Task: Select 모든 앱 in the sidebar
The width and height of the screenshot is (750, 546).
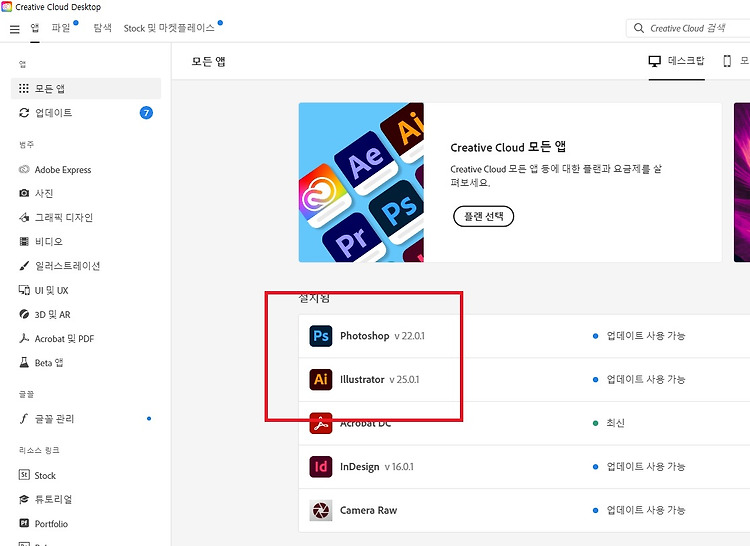Action: (x=86, y=88)
